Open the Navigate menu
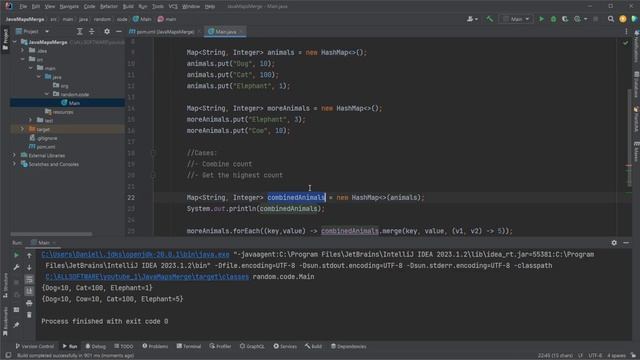 point(69,7)
